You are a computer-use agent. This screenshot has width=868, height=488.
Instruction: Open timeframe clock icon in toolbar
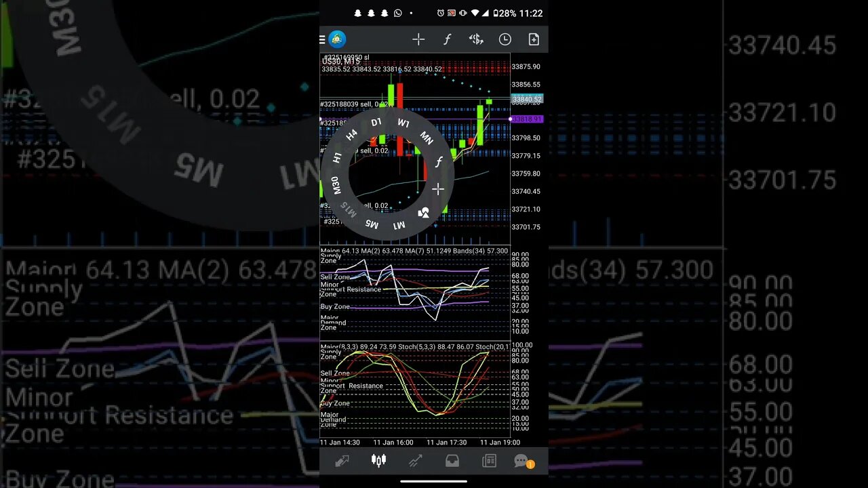(505, 39)
